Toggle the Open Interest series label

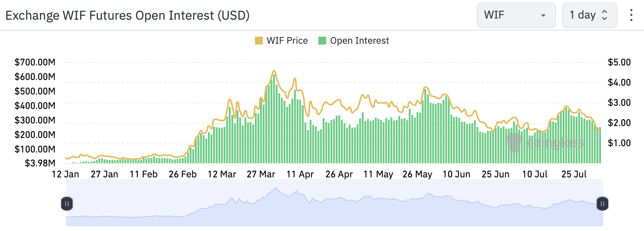pyautogui.click(x=359, y=41)
